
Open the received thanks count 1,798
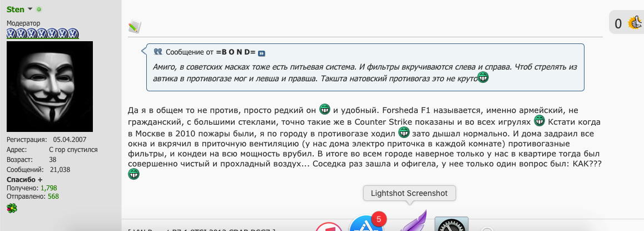[x=48, y=188]
